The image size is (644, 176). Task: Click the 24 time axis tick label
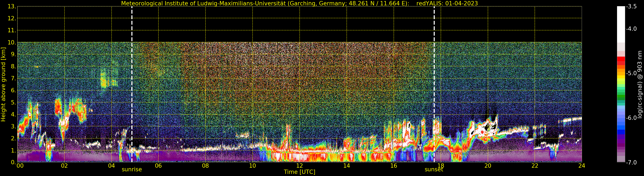tap(582, 166)
